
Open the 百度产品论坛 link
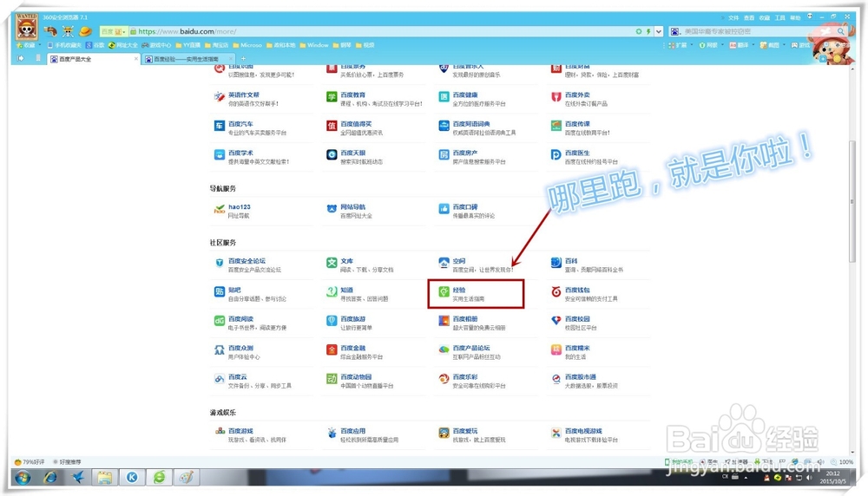coord(471,348)
